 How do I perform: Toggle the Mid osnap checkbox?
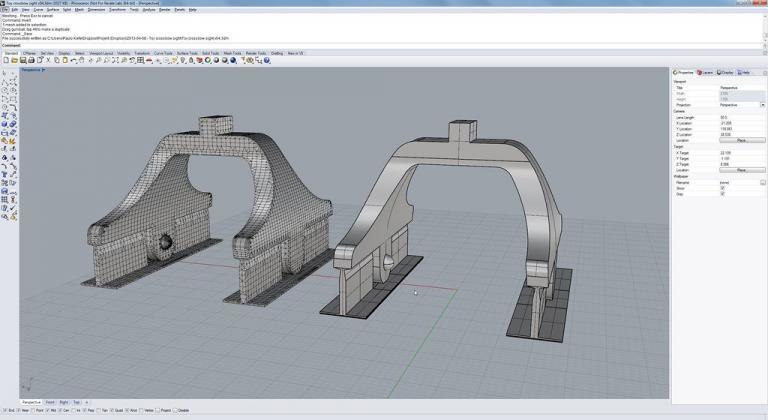pyautogui.click(x=50, y=410)
